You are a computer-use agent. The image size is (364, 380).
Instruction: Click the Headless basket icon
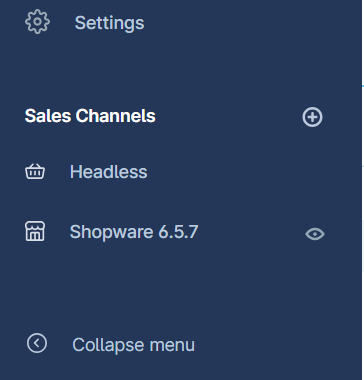click(35, 172)
